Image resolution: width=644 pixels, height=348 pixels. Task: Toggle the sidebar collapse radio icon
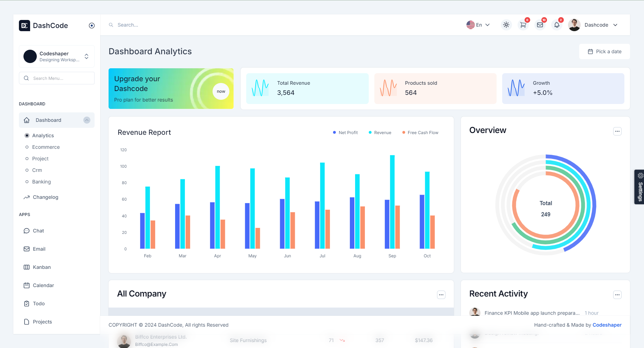point(92,26)
